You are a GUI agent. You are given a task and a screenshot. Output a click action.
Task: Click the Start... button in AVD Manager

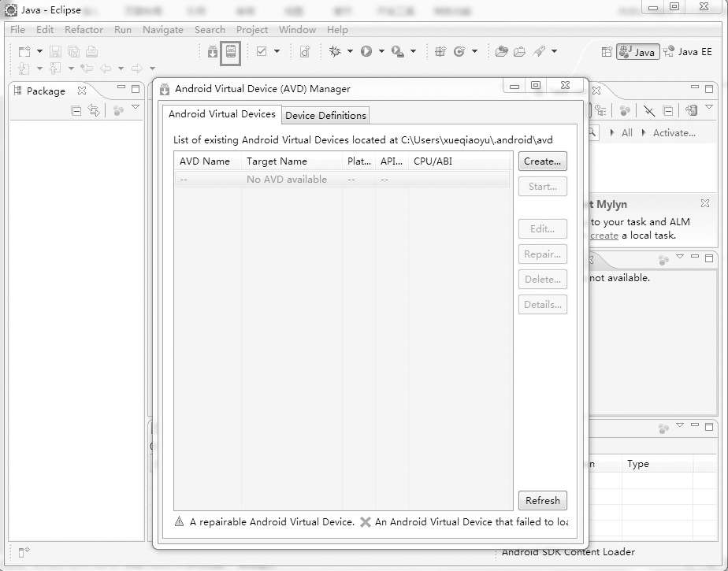click(542, 187)
